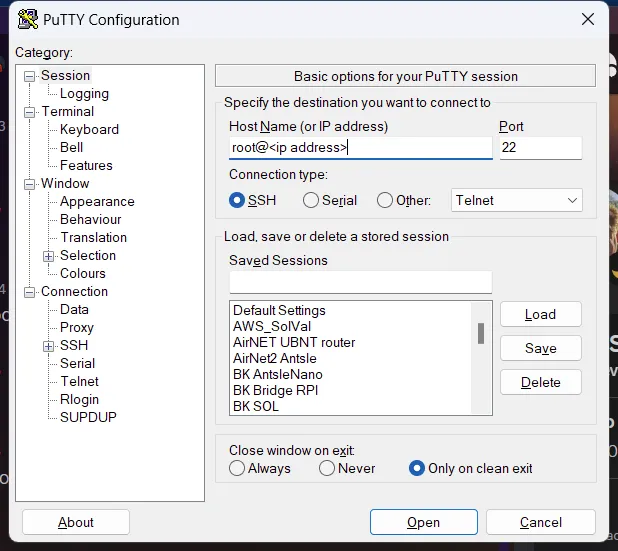Viewport: 618px width, 551px height.
Task: Click the Saved Sessions name field
Action: 361,282
